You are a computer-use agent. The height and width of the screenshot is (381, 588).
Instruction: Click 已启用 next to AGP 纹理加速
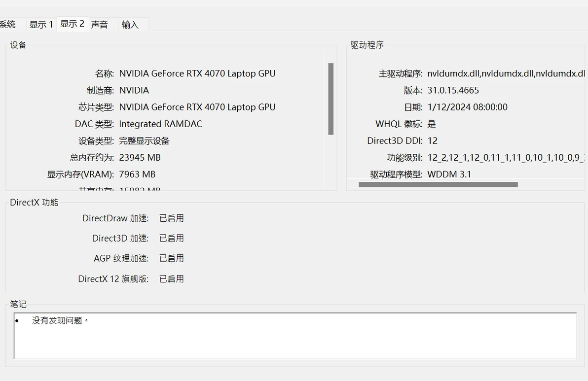coord(171,258)
